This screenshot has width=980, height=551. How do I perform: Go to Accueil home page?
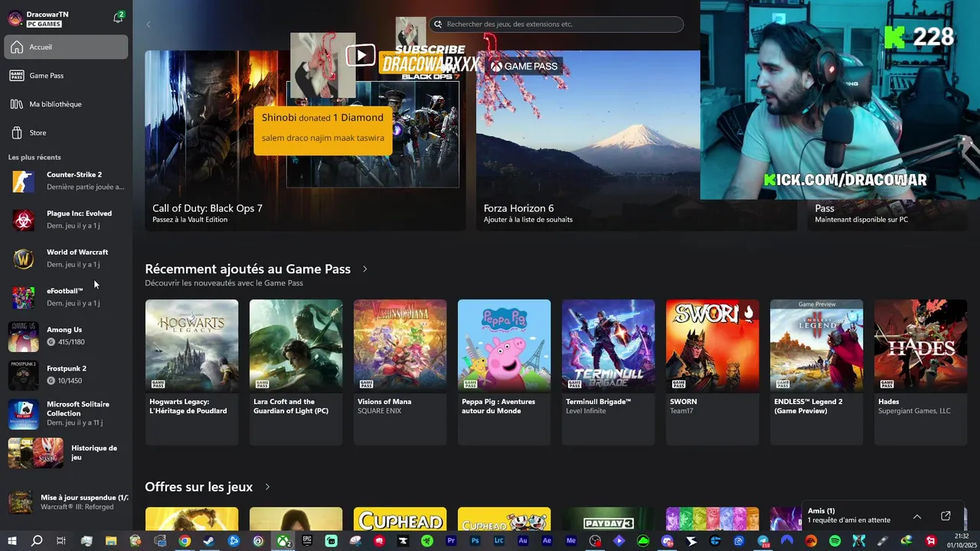66,47
